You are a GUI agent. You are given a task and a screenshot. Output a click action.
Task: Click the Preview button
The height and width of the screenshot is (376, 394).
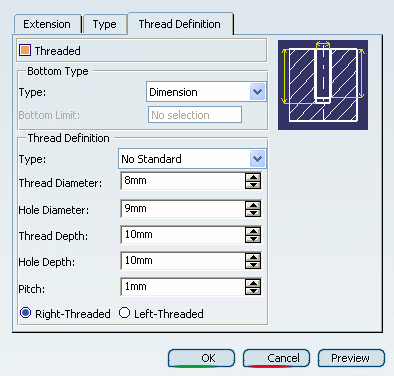(351, 358)
